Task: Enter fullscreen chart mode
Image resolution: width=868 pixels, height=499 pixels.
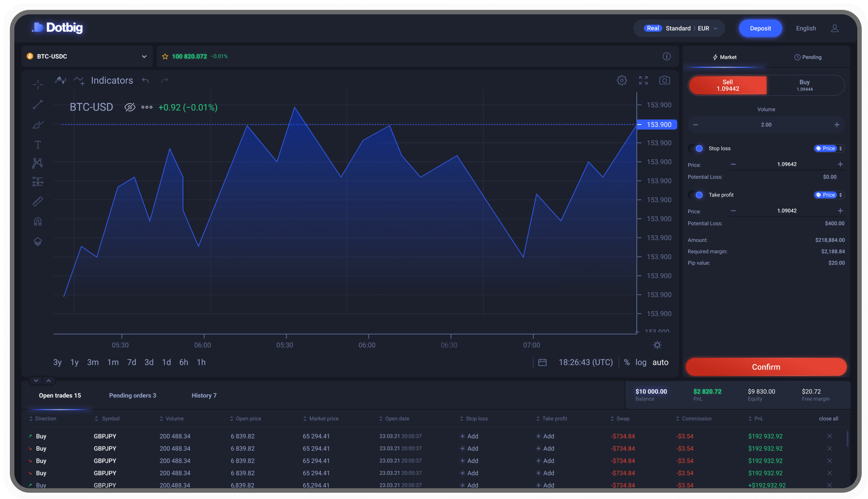Action: point(643,80)
